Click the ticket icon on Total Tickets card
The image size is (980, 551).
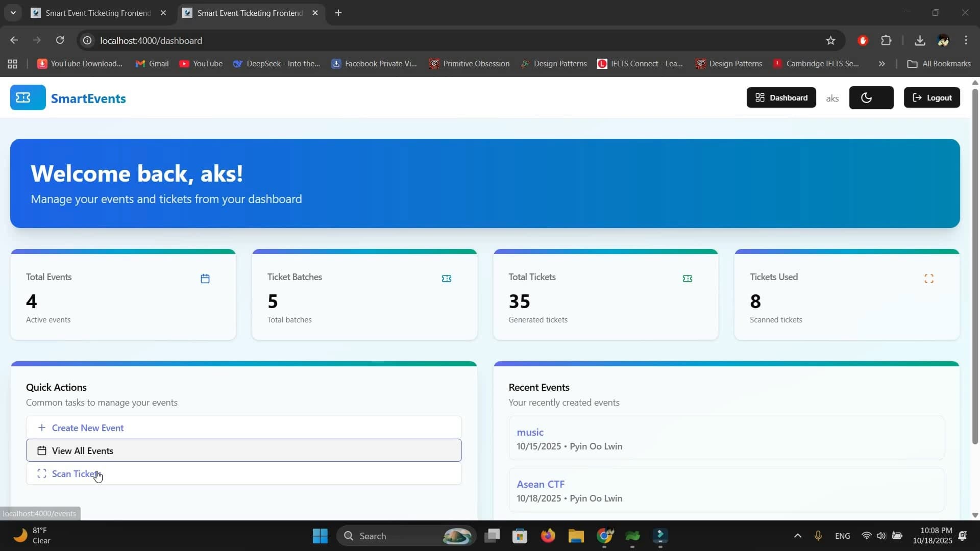pos(688,279)
